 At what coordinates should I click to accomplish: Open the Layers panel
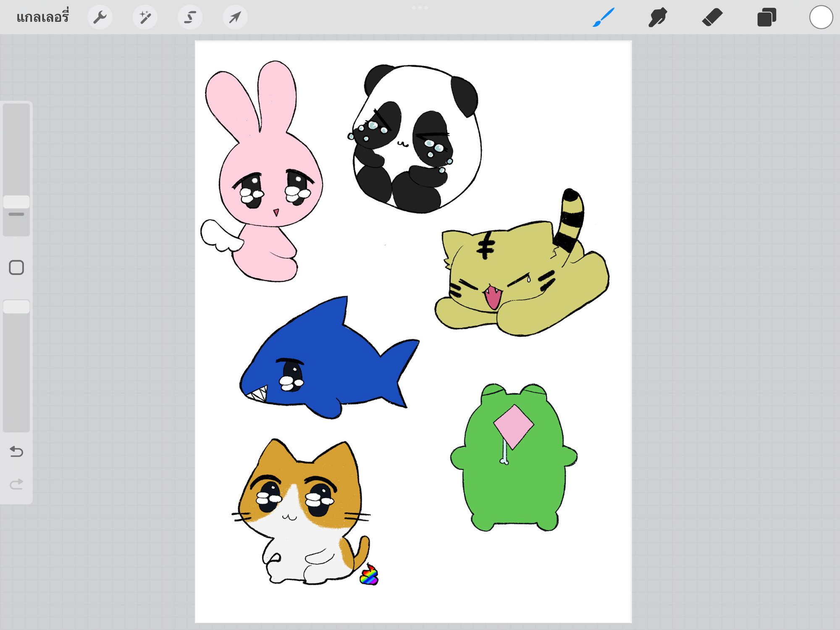click(x=766, y=17)
